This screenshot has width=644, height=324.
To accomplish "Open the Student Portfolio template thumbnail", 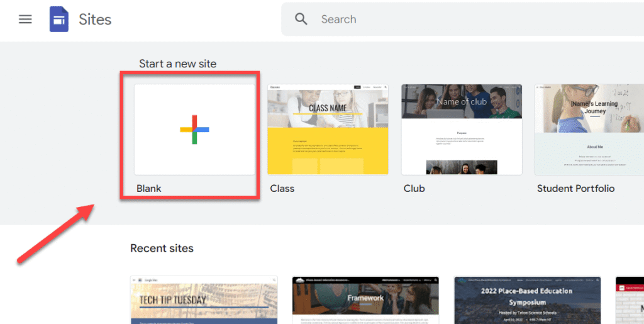I will pos(589,130).
